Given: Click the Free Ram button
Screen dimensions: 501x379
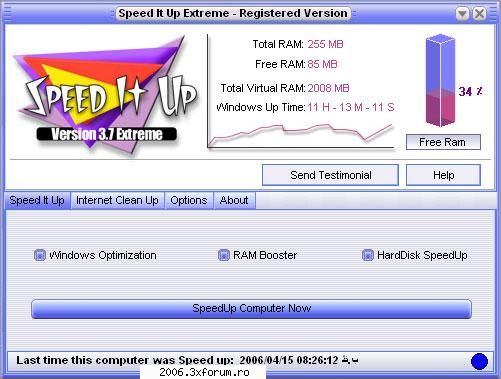Looking at the screenshot, I should tap(443, 142).
